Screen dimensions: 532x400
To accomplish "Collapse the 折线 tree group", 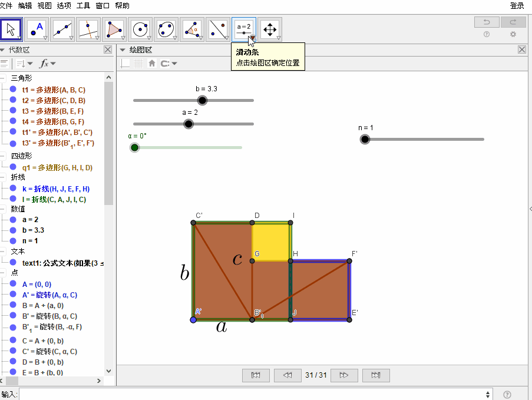I will click(3, 177).
